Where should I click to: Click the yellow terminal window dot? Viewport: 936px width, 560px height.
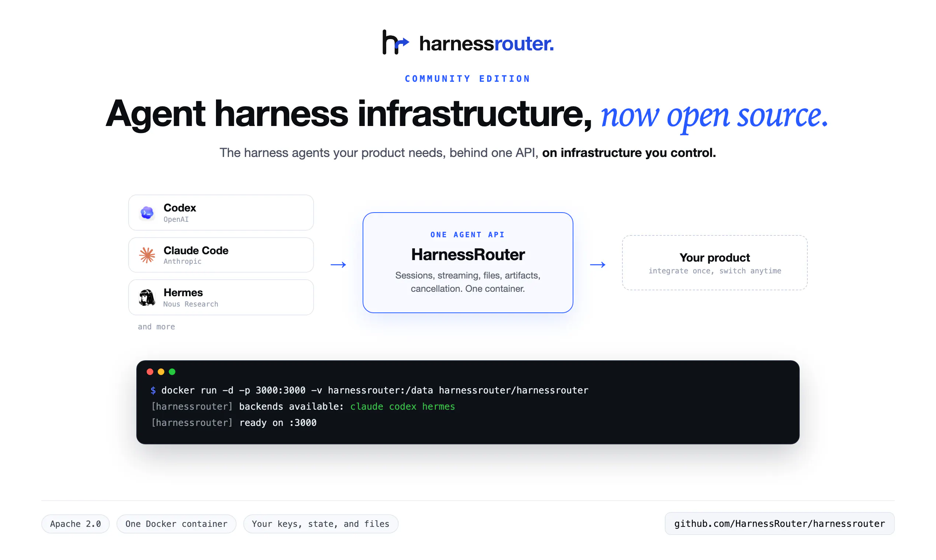click(x=161, y=372)
